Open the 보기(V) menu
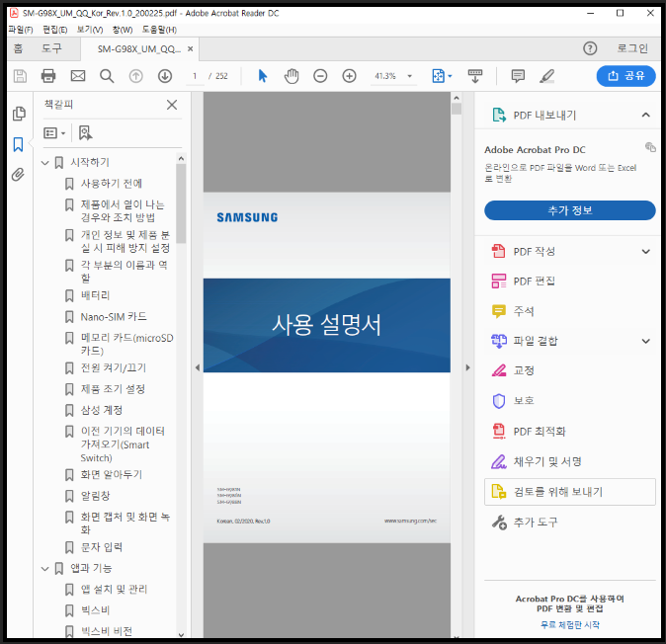The height and width of the screenshot is (644, 666). (x=90, y=30)
